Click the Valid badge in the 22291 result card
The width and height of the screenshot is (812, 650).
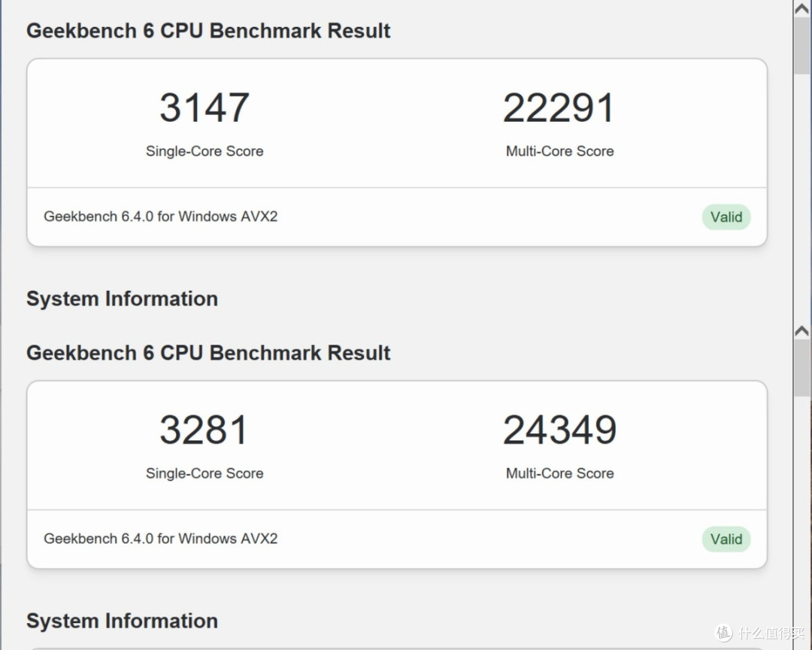726,217
